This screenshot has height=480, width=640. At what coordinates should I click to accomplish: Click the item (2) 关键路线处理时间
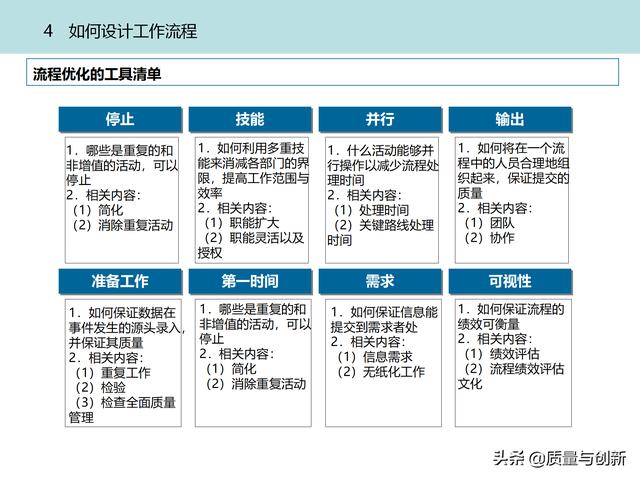(x=380, y=233)
